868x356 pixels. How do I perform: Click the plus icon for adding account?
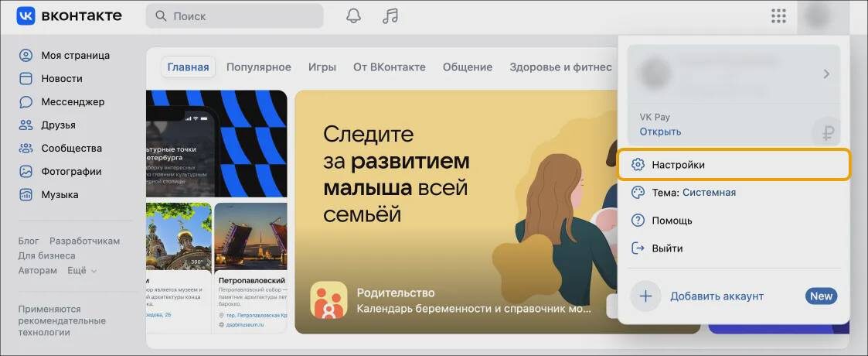(x=645, y=296)
